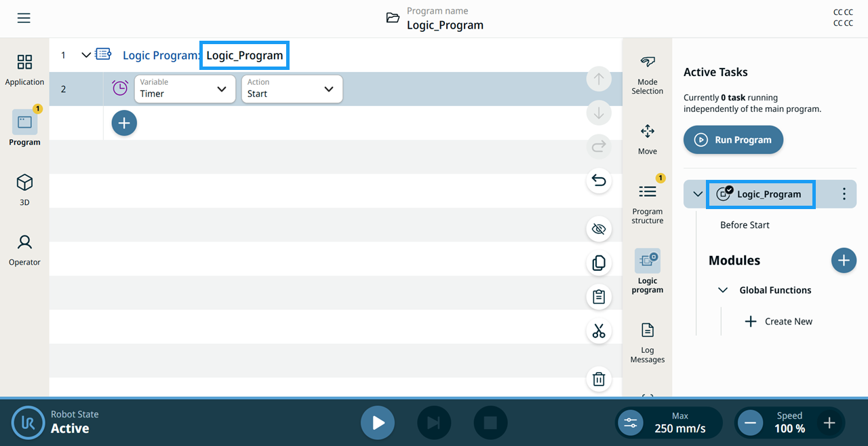The height and width of the screenshot is (446, 868).
Task: Open the 3D view
Action: pos(24,190)
